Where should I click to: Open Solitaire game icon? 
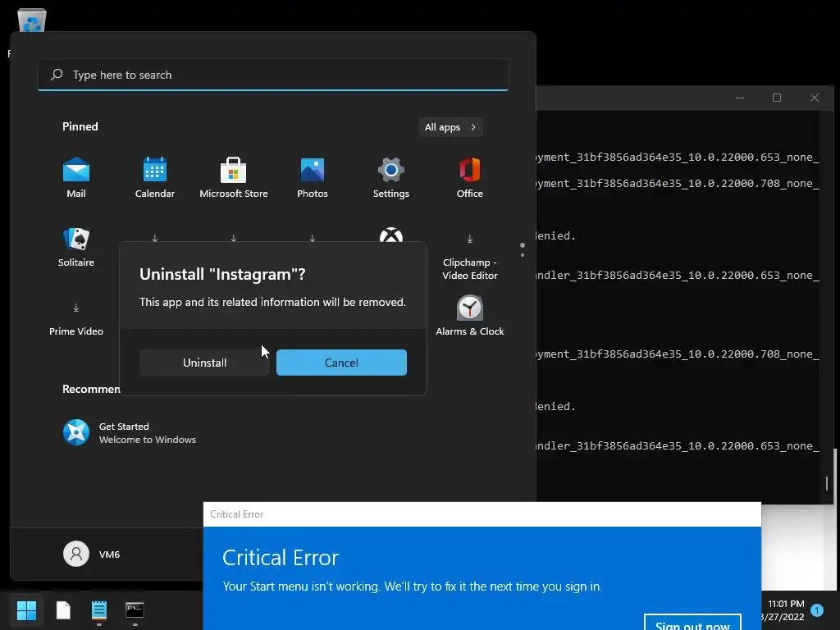(x=76, y=247)
